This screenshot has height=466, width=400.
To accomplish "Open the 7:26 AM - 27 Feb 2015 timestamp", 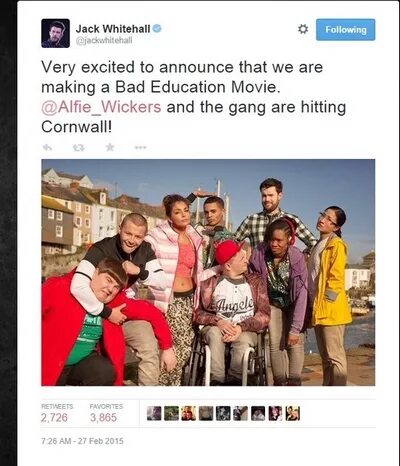I will point(82,441).
